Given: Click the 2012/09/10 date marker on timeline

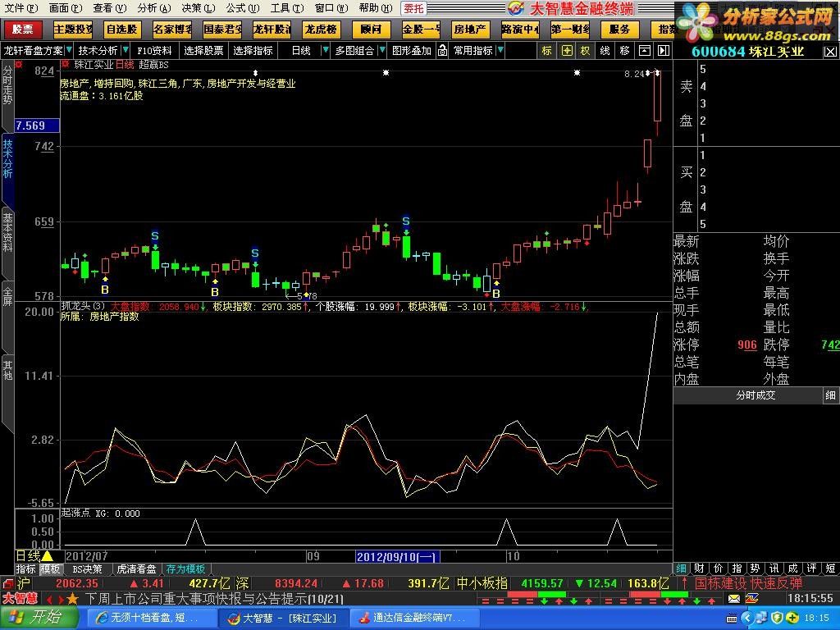Looking at the screenshot, I should [x=398, y=557].
